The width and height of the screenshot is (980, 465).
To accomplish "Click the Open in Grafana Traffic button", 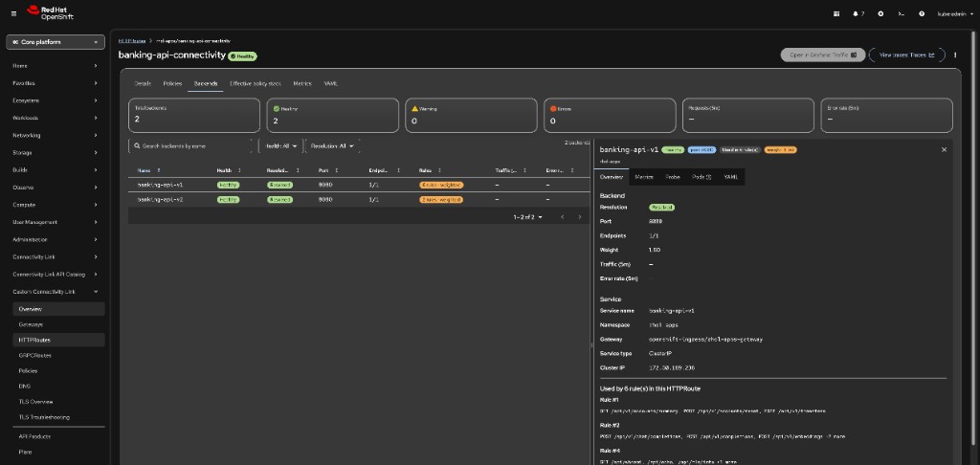I will tap(822, 55).
